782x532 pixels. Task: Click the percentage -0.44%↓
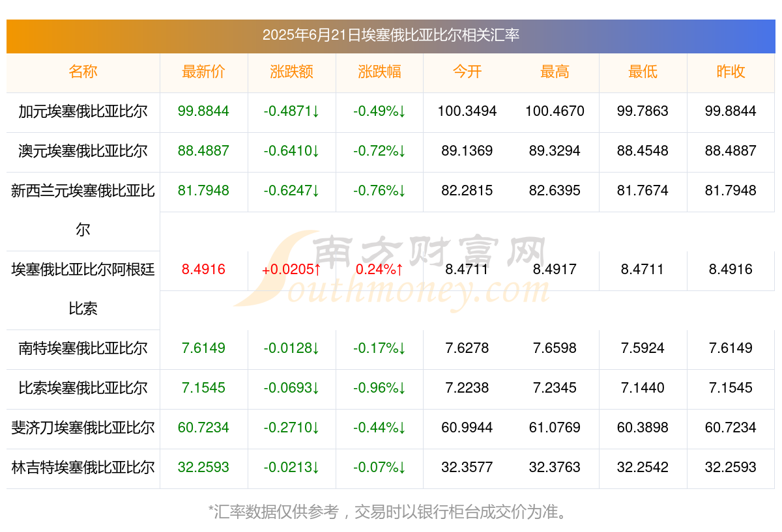[x=379, y=428]
